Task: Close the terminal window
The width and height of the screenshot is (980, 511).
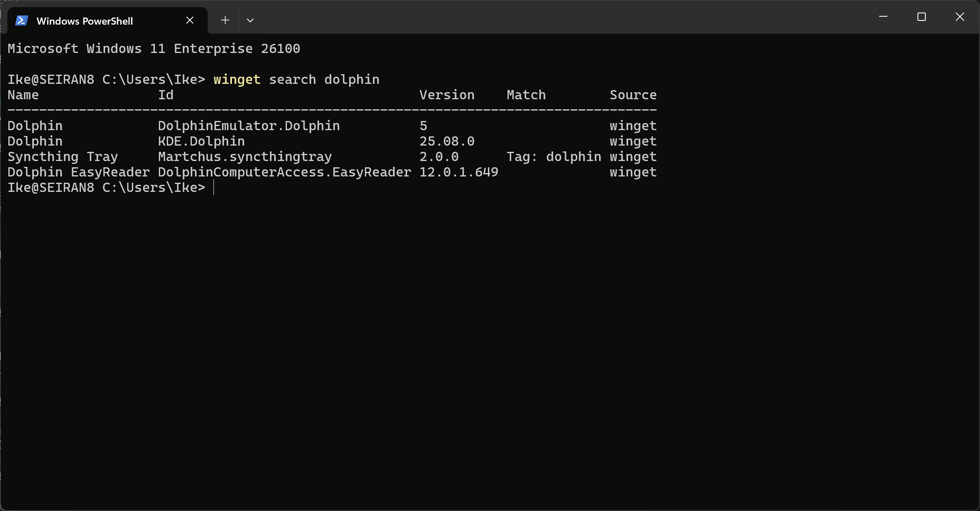Action: (x=960, y=17)
